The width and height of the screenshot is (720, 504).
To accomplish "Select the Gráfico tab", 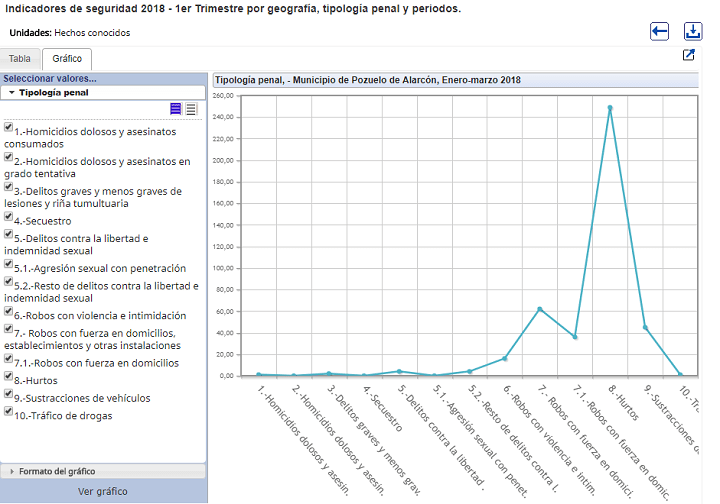I will [x=67, y=59].
